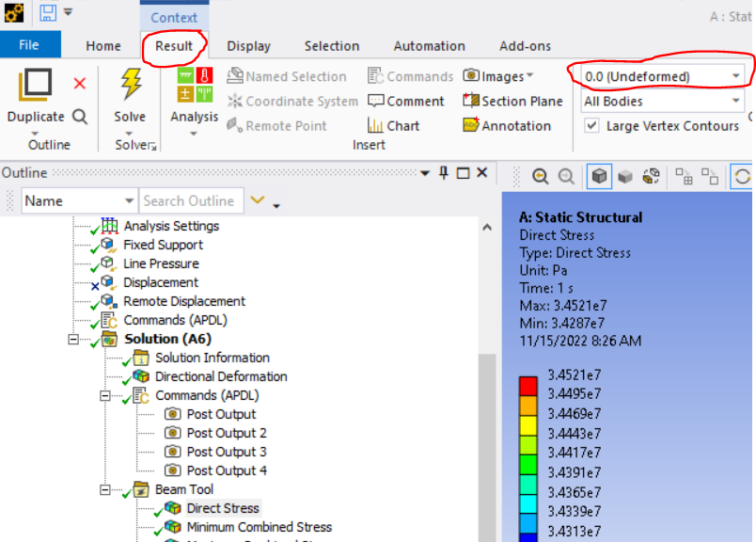Select suppressed Displacement item
This screenshot has width=756, height=542.
point(161,282)
